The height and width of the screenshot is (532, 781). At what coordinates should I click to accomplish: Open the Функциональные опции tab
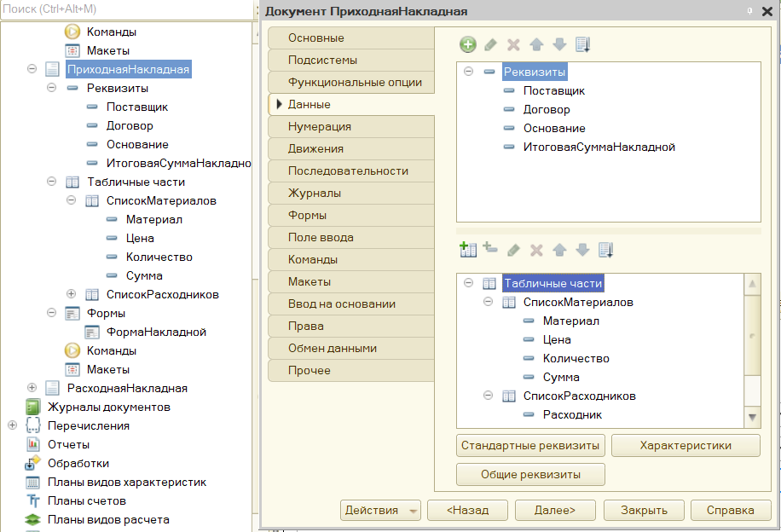pos(351,82)
